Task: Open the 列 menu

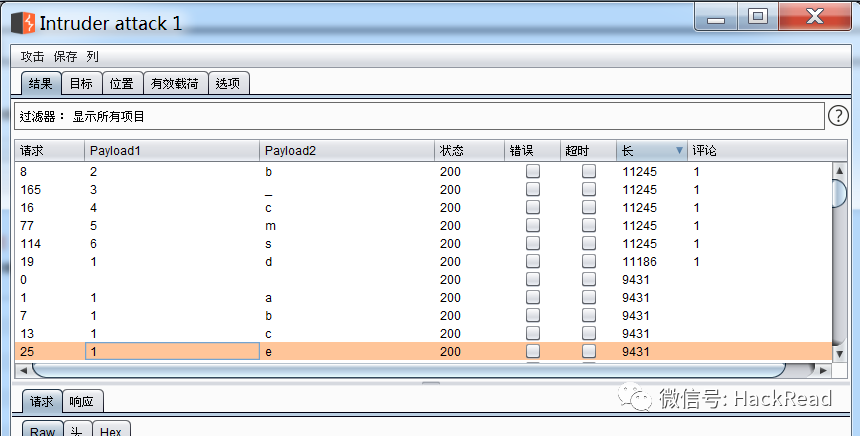Action: [x=92, y=56]
